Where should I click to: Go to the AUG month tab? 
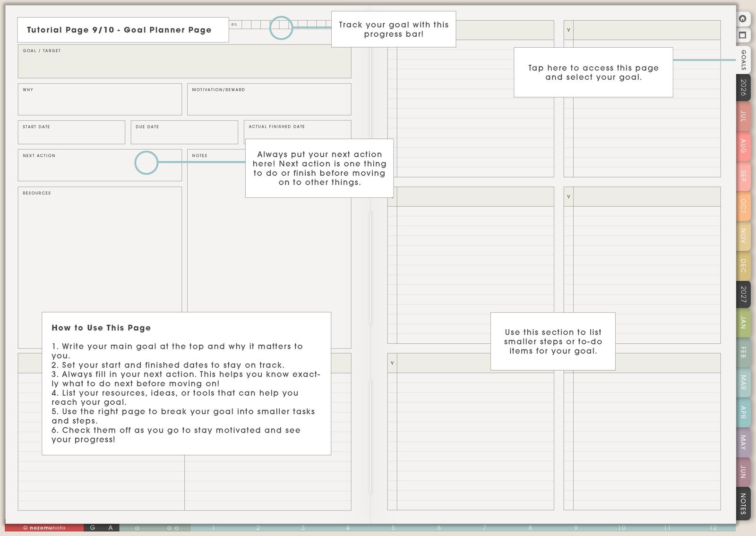[743, 146]
